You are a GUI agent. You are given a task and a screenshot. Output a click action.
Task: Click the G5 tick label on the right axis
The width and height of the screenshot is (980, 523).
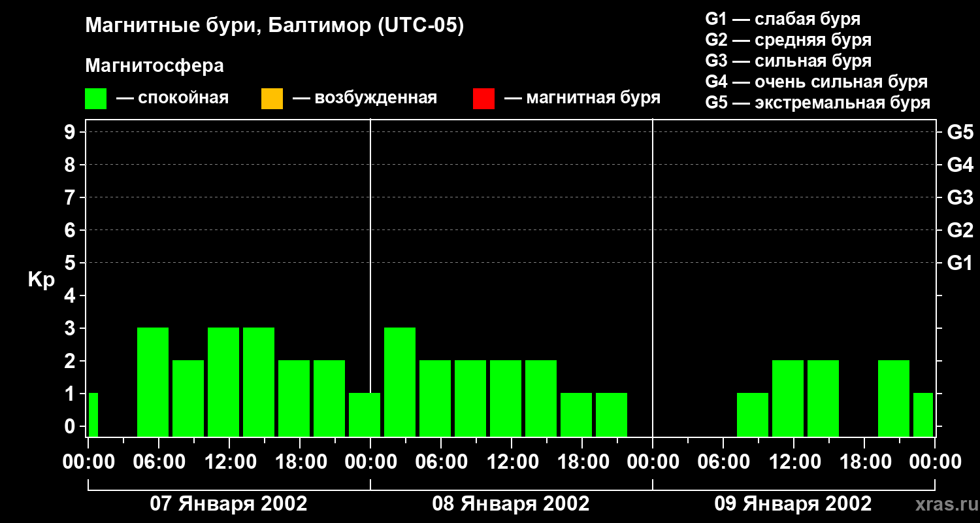[x=960, y=132]
